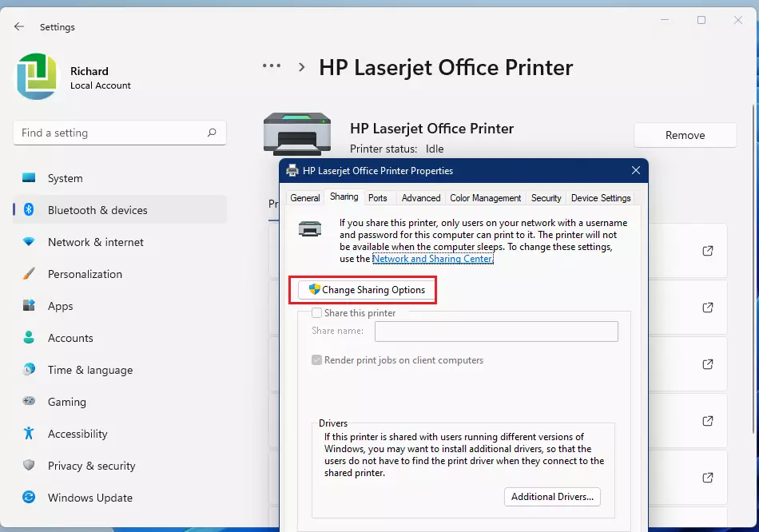This screenshot has height=532, width=759.
Task: Click the Settings back arrow
Action: coord(19,26)
